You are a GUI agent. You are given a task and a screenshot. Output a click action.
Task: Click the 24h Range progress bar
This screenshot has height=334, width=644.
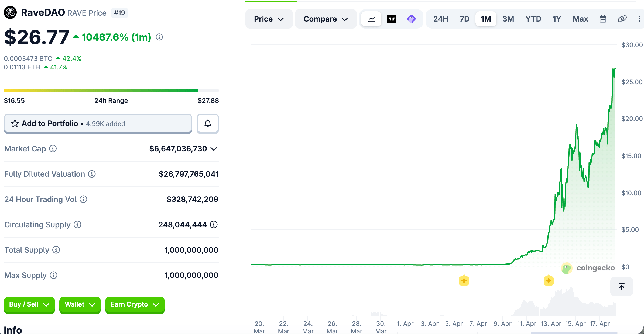click(111, 91)
